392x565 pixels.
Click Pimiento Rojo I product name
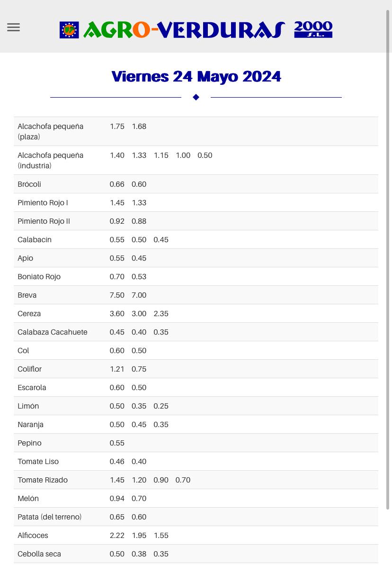pyautogui.click(x=43, y=203)
